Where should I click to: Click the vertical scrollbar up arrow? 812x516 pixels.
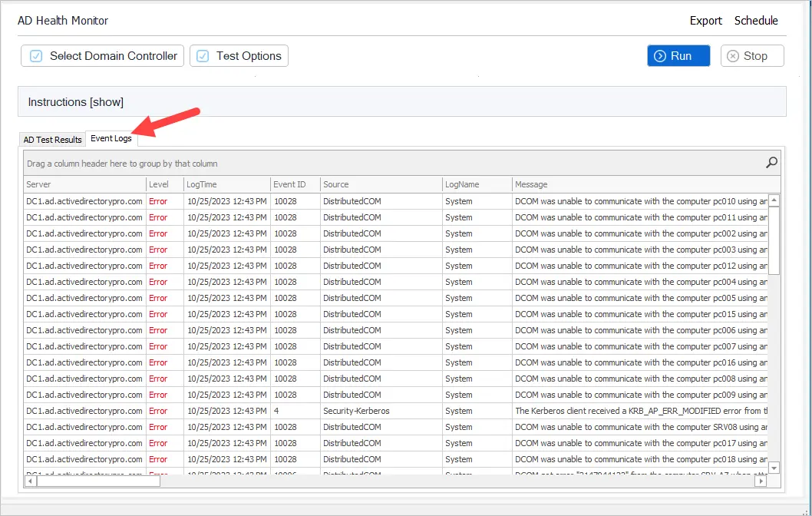[x=774, y=200]
